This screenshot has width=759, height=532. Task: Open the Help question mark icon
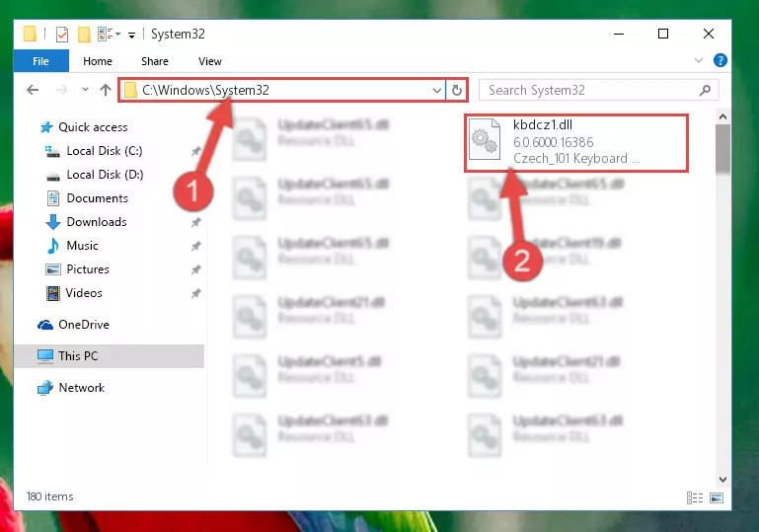721,60
